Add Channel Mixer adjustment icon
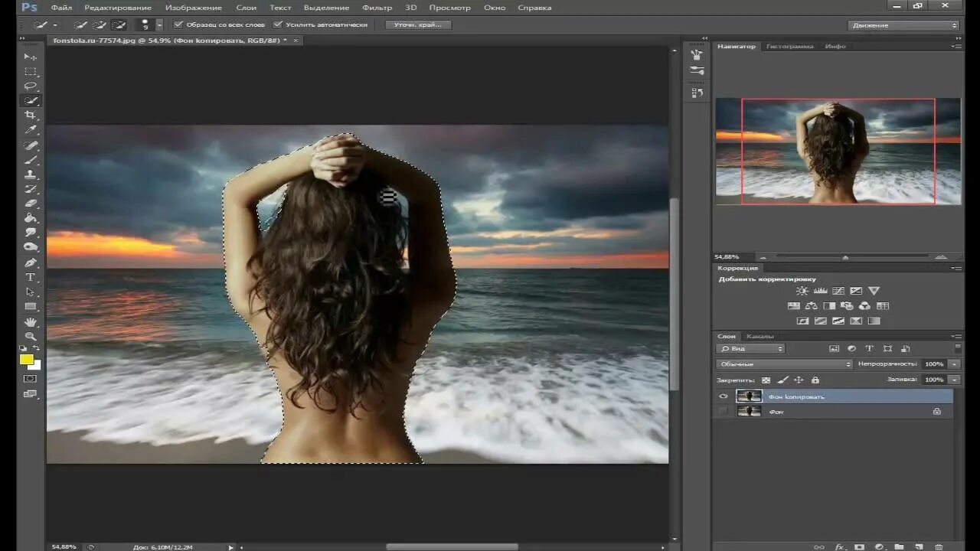 pyautogui.click(x=864, y=306)
